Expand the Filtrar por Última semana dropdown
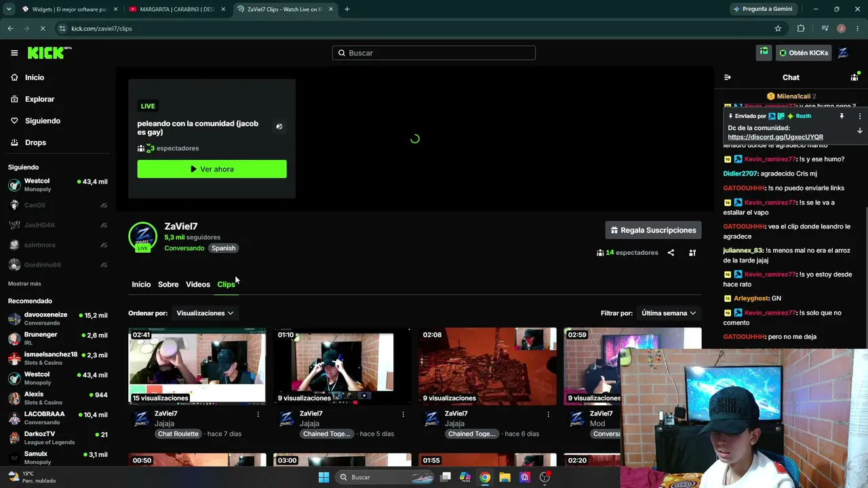Image resolution: width=868 pixels, height=488 pixels. 669,313
